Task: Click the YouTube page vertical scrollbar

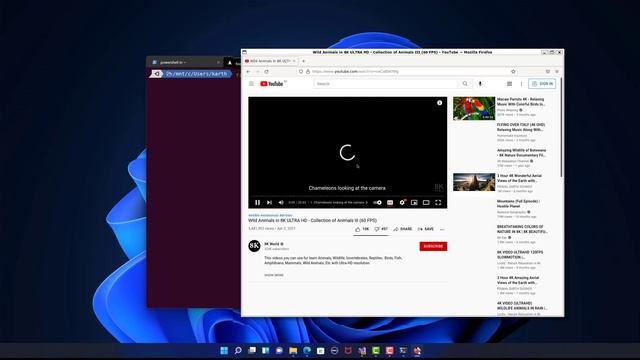Action: [562, 127]
